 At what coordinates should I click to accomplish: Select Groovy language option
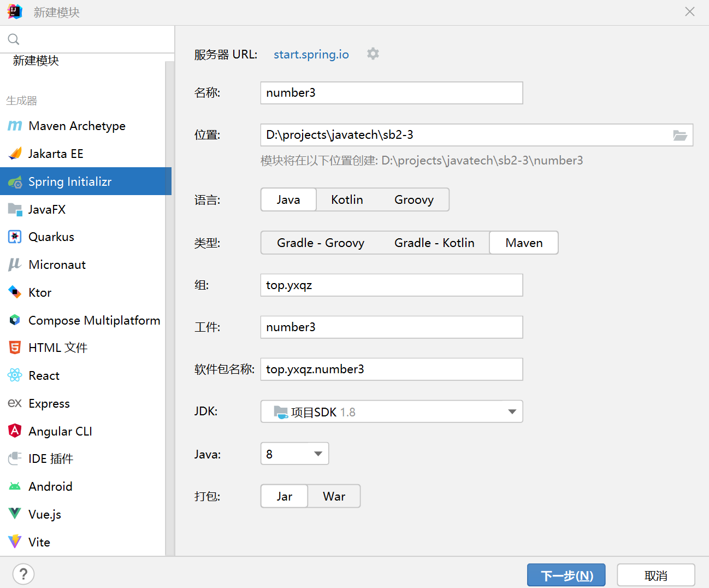414,199
